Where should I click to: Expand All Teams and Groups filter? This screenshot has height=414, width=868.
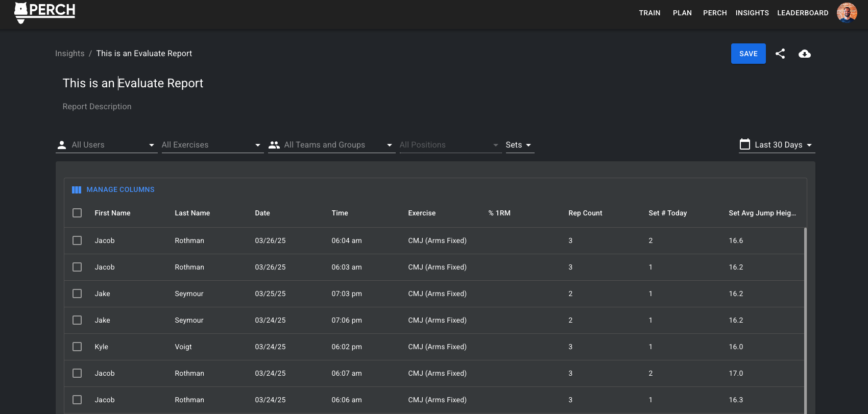click(x=331, y=145)
